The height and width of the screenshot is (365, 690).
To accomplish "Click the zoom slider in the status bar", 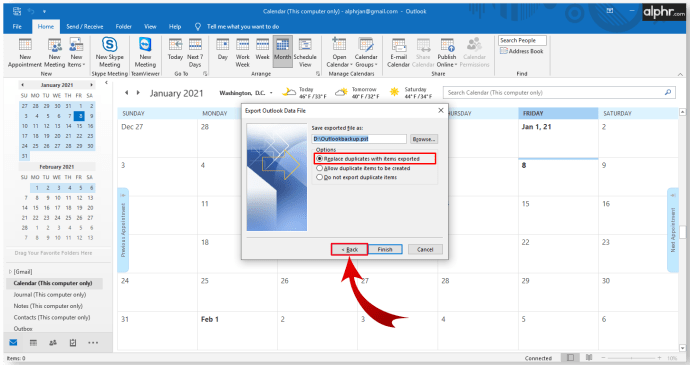I will coord(631,358).
